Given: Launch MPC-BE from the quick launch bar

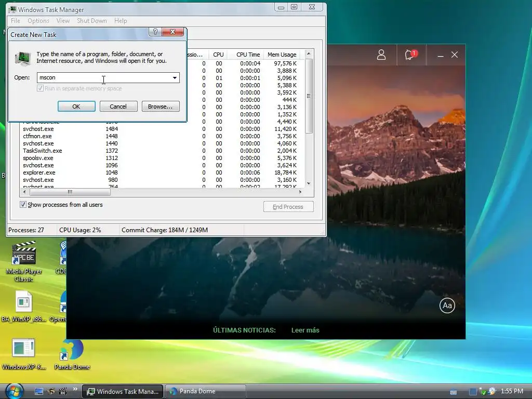Looking at the screenshot, I should coord(63,392).
